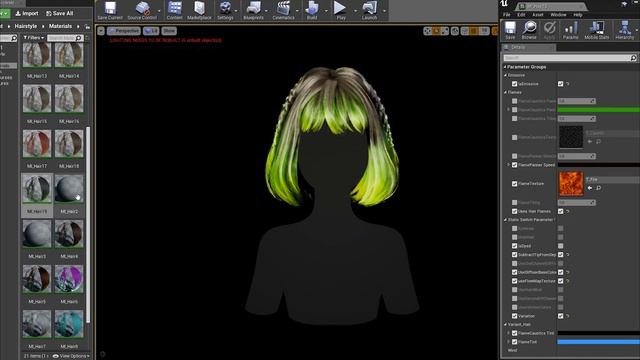Click the Build toolbar icon
The image size is (640, 360).
pyautogui.click(x=312, y=10)
